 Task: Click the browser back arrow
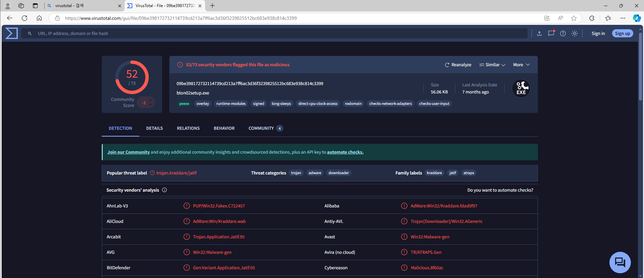[x=10, y=18]
